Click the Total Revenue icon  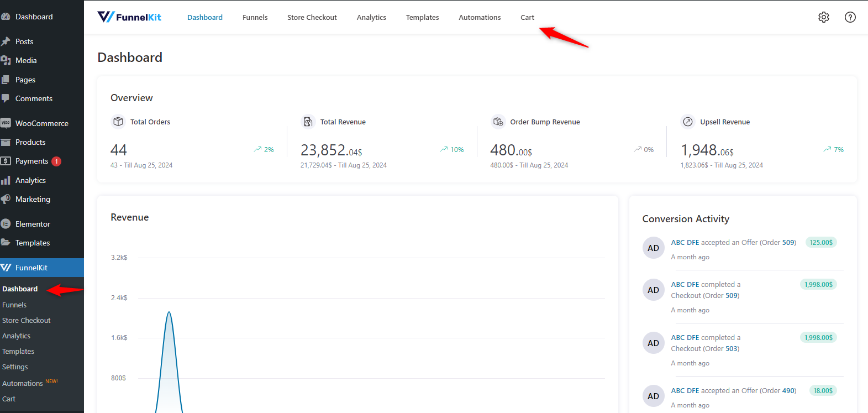tap(308, 122)
